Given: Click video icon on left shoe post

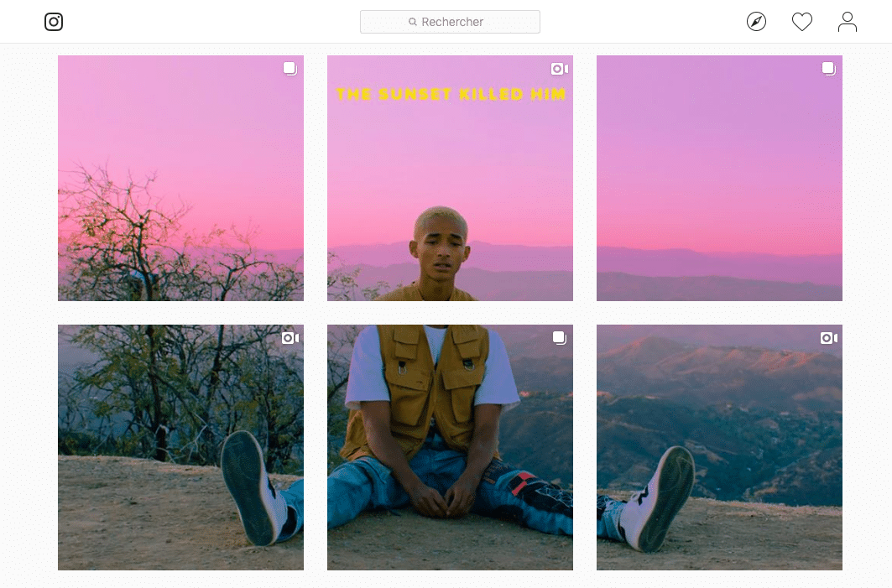Looking at the screenshot, I should 290,338.
